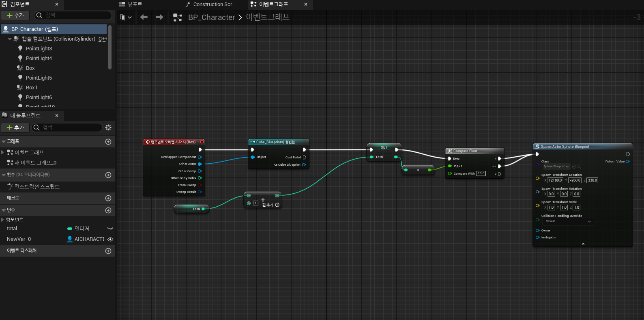This screenshot has height=320, width=644.
Task: Add a new variable with plus icon
Action: pos(108,210)
